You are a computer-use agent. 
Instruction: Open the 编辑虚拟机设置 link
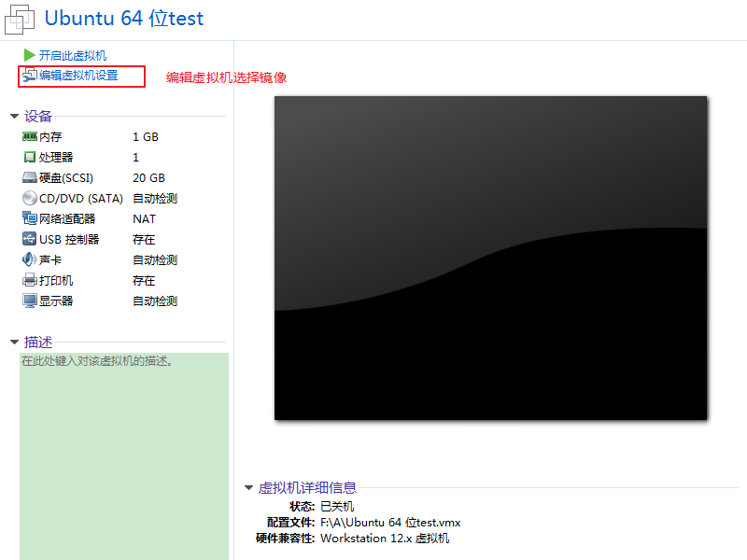point(78,76)
